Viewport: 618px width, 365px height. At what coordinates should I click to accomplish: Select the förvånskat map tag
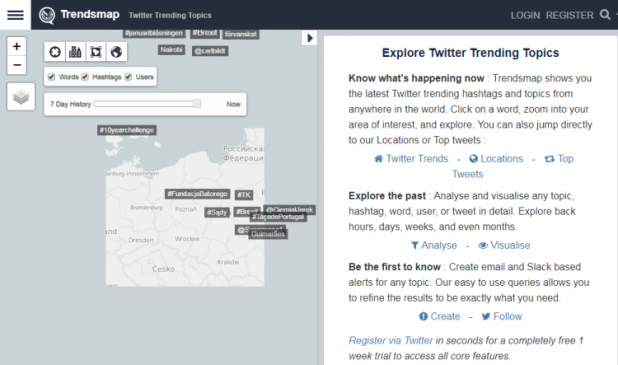click(241, 34)
